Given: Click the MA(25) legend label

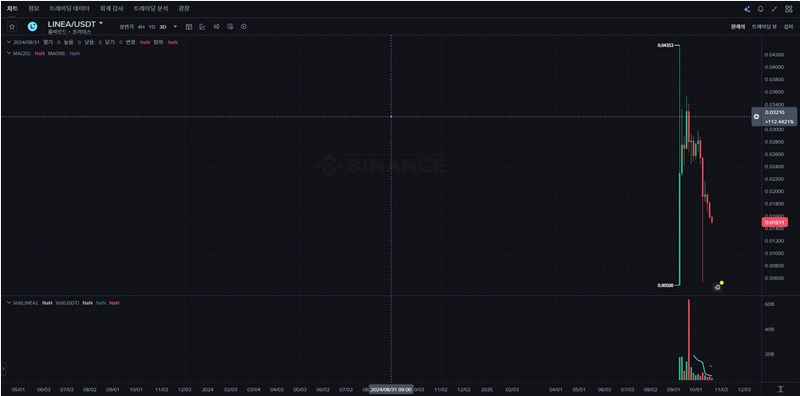Looking at the screenshot, I should 23,53.
